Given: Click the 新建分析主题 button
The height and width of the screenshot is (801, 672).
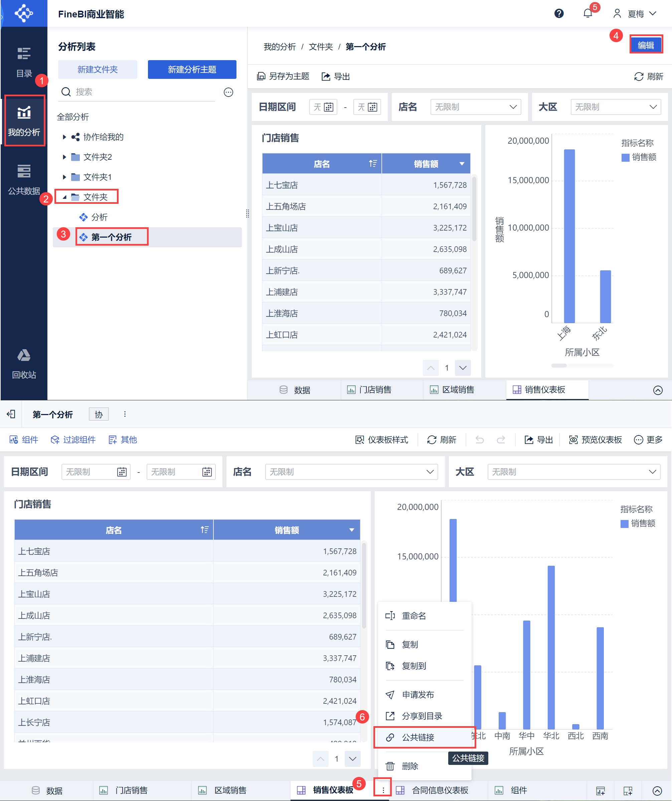Looking at the screenshot, I should click(x=192, y=70).
